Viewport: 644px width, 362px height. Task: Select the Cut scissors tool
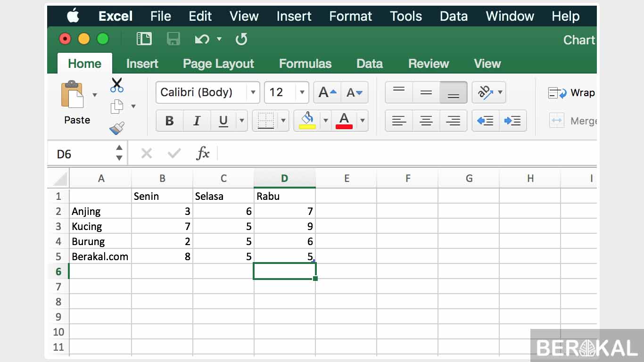pyautogui.click(x=117, y=85)
